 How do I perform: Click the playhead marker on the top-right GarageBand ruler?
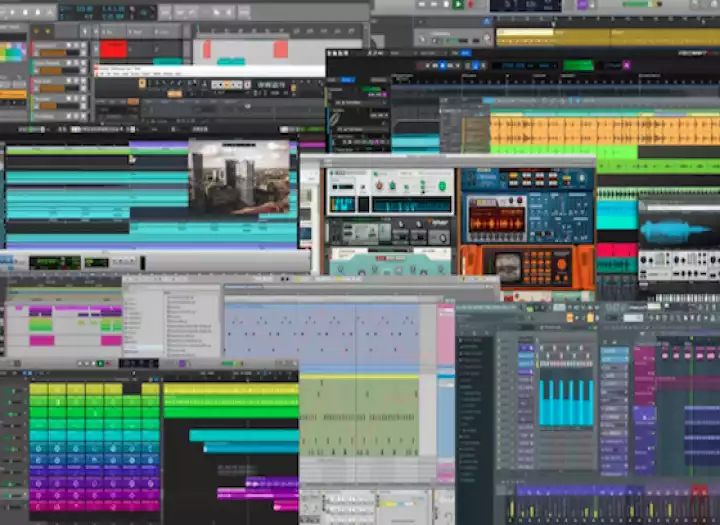coord(553,22)
